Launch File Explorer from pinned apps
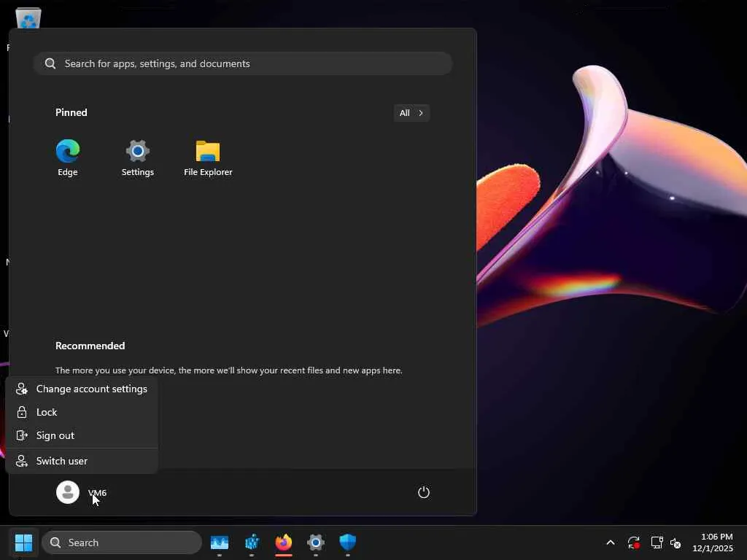747x560 pixels. click(208, 158)
